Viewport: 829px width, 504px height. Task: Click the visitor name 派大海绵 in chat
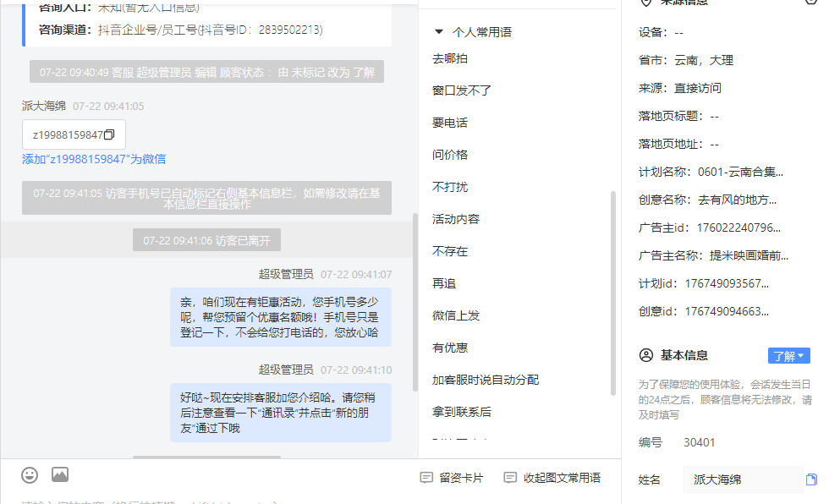44,107
